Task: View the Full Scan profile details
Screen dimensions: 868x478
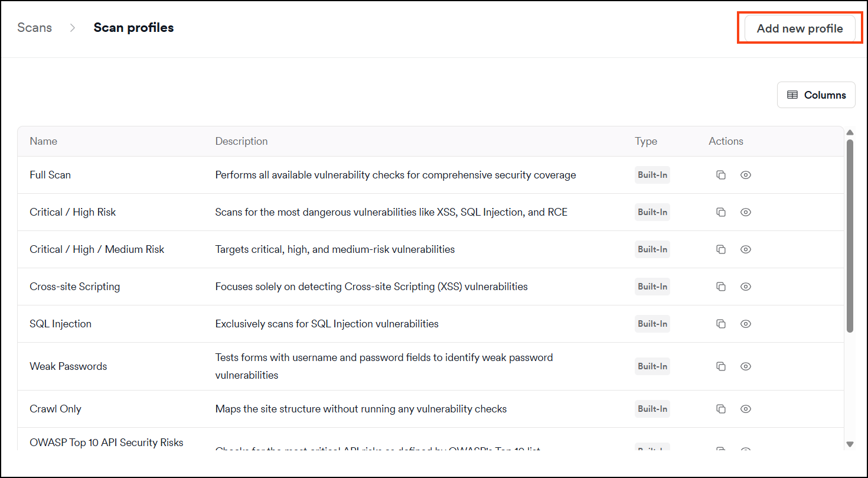Action: (x=746, y=175)
